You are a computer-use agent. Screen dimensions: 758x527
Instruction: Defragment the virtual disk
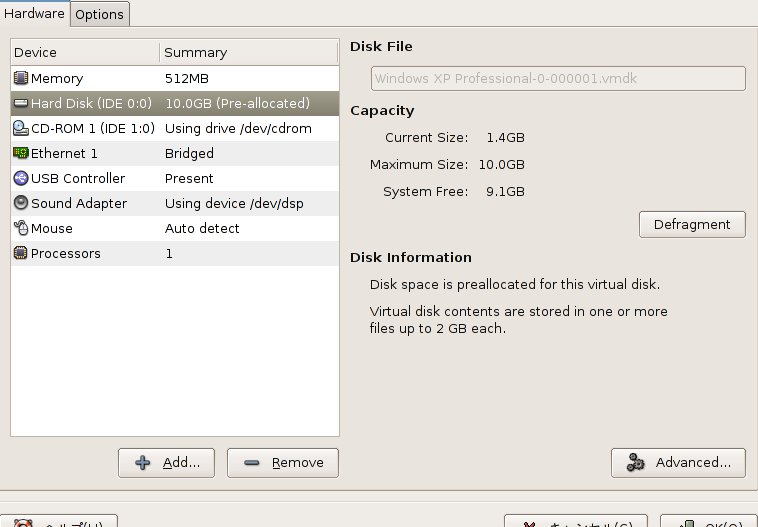[692, 224]
